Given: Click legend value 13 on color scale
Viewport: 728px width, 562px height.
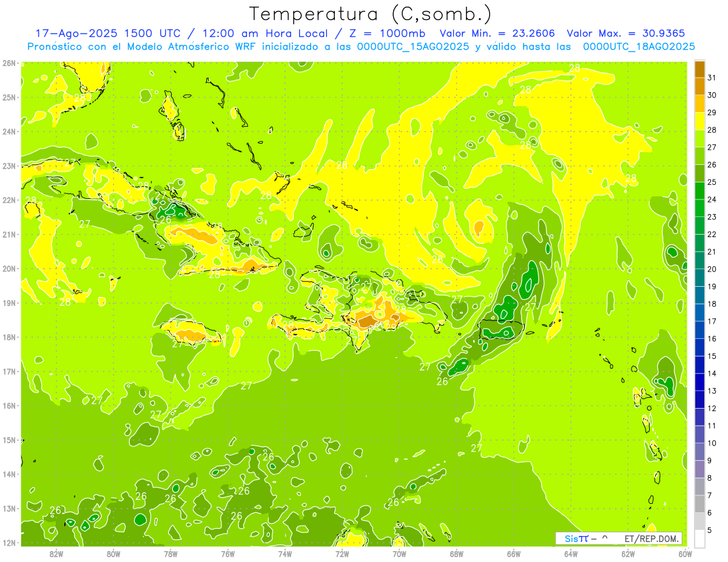Looking at the screenshot, I should 712,391.
